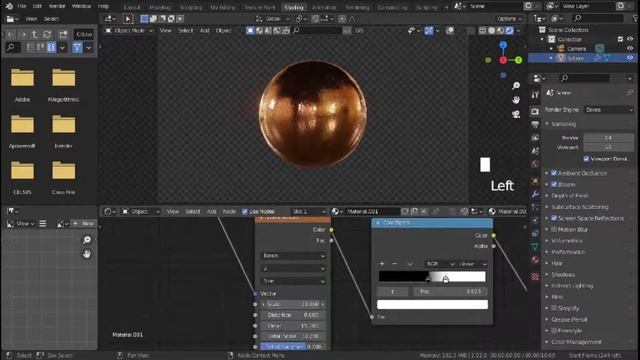640x360 pixels.
Task: Add a color stop with the plus icon
Action: (382, 264)
